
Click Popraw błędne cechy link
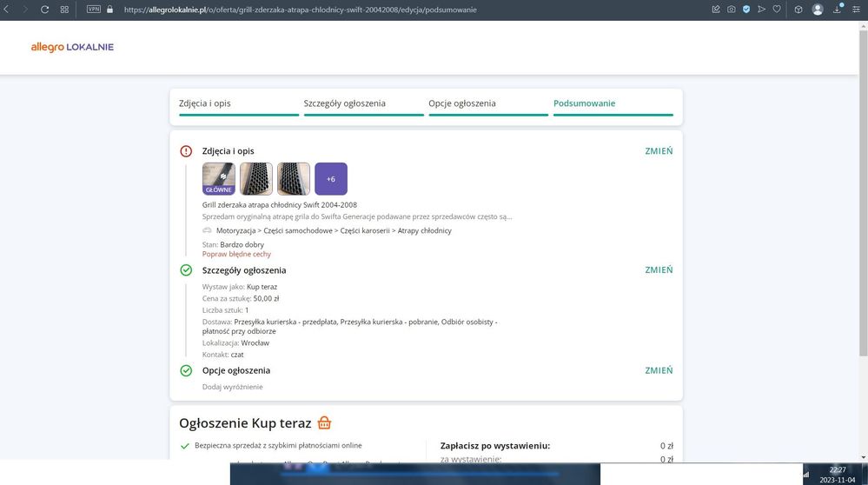pos(236,254)
